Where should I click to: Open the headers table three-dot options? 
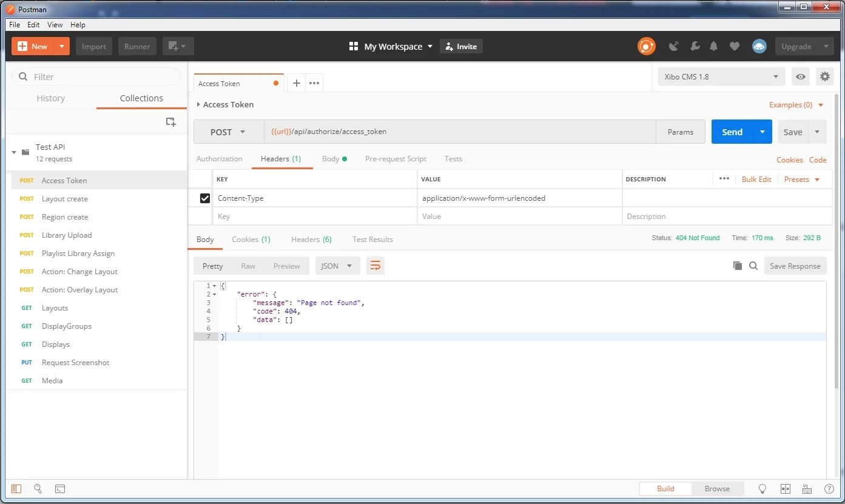click(x=724, y=179)
